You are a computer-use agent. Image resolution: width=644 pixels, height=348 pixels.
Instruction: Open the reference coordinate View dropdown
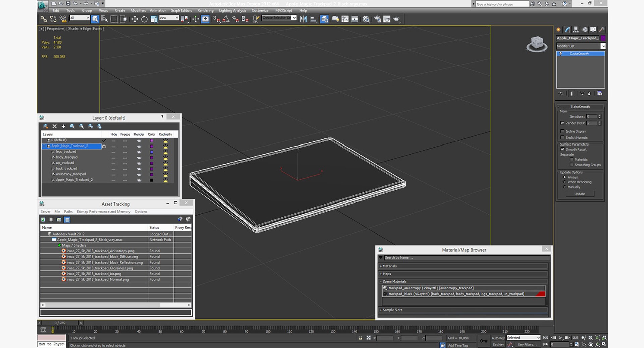(169, 18)
